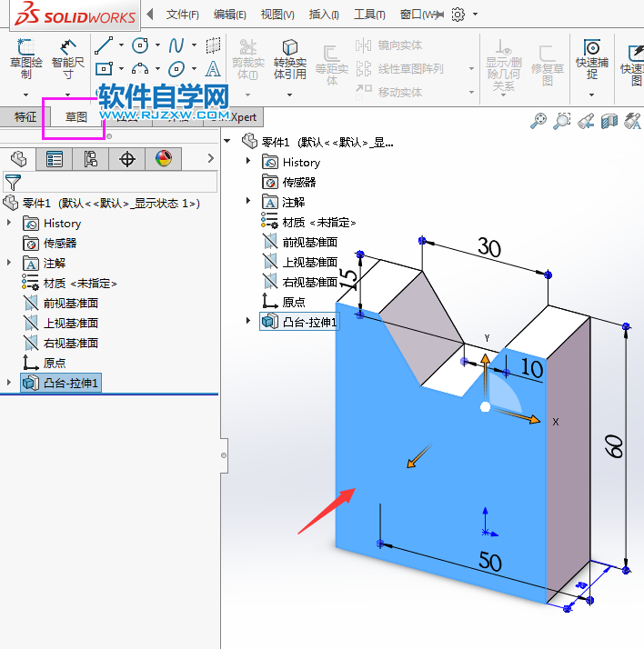Click the Trim Entities (剪裁实体) icon
The image size is (644, 649).
(248, 46)
